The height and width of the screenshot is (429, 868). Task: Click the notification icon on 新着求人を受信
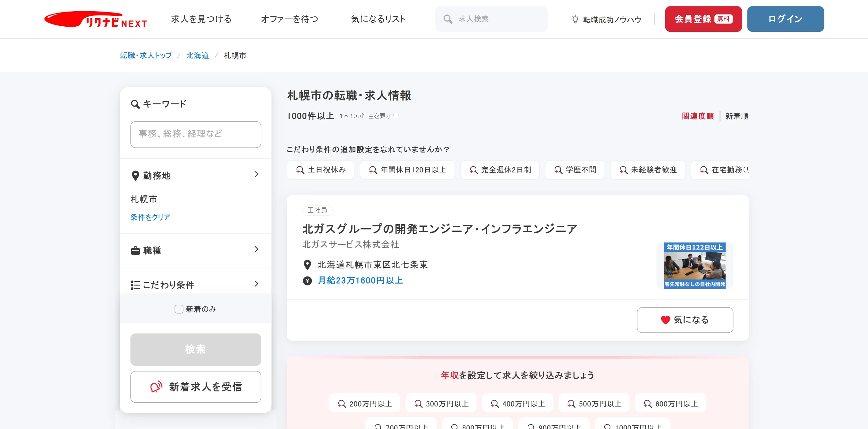coord(156,387)
